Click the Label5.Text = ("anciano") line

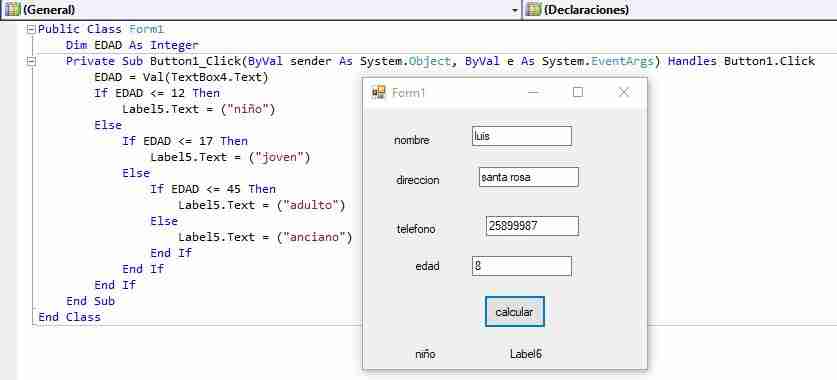click(x=265, y=238)
